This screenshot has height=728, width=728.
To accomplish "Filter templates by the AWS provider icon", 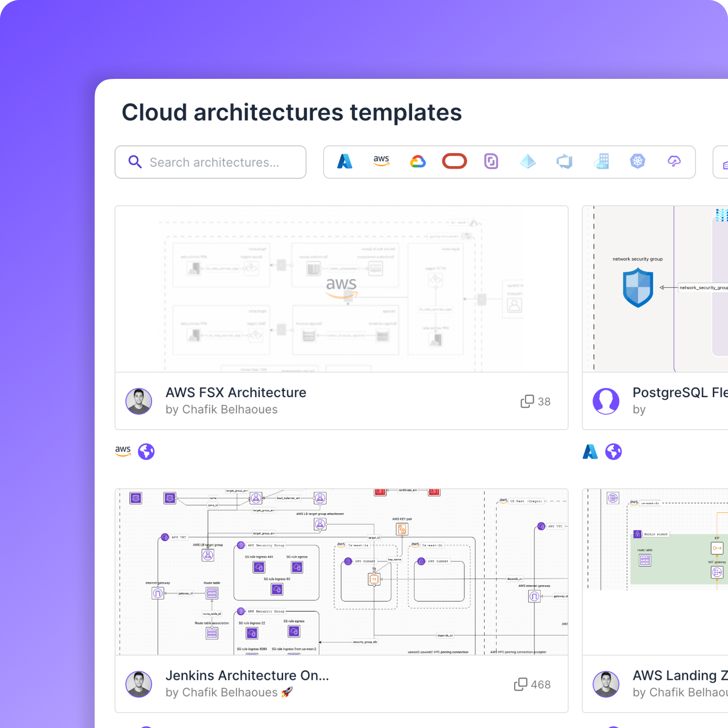I will coord(380,161).
